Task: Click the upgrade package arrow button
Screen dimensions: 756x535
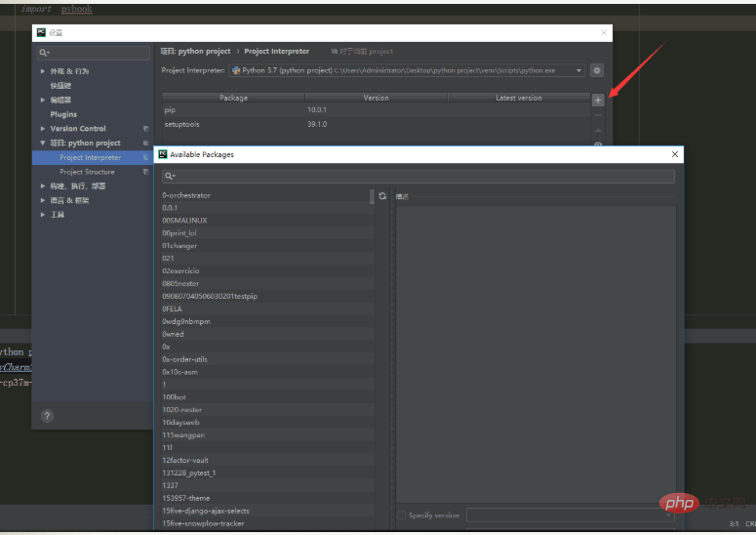Action: (598, 130)
